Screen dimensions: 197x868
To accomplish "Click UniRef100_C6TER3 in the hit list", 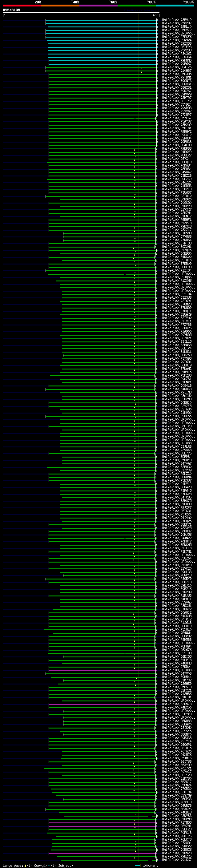I will click(177, 47).
